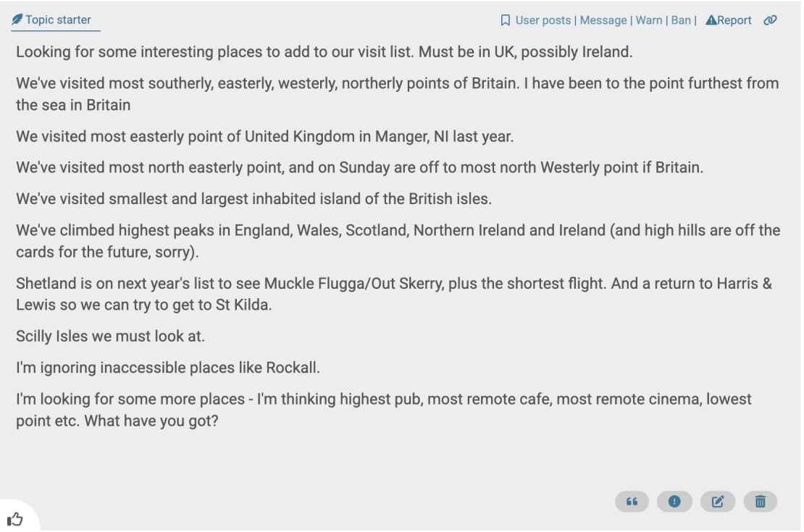Open the User posts link
The width and height of the screenshot is (804, 532).
pos(543,20)
